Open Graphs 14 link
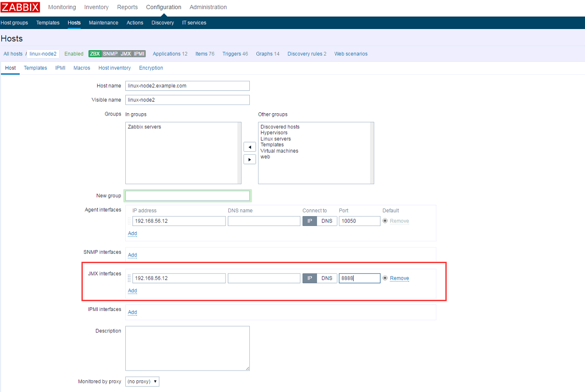This screenshot has height=392, width=585. [268, 54]
